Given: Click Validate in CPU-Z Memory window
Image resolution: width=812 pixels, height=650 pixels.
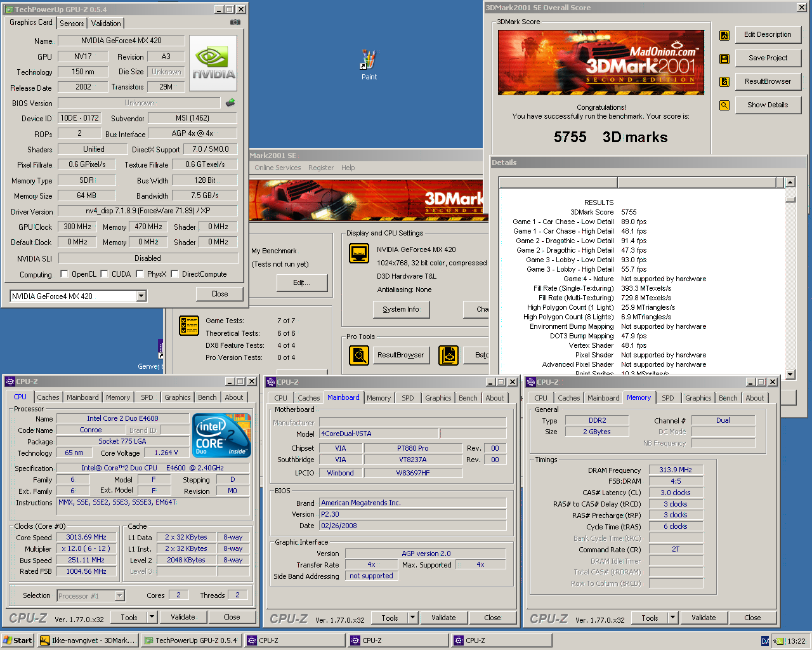Looking at the screenshot, I should click(x=704, y=618).
